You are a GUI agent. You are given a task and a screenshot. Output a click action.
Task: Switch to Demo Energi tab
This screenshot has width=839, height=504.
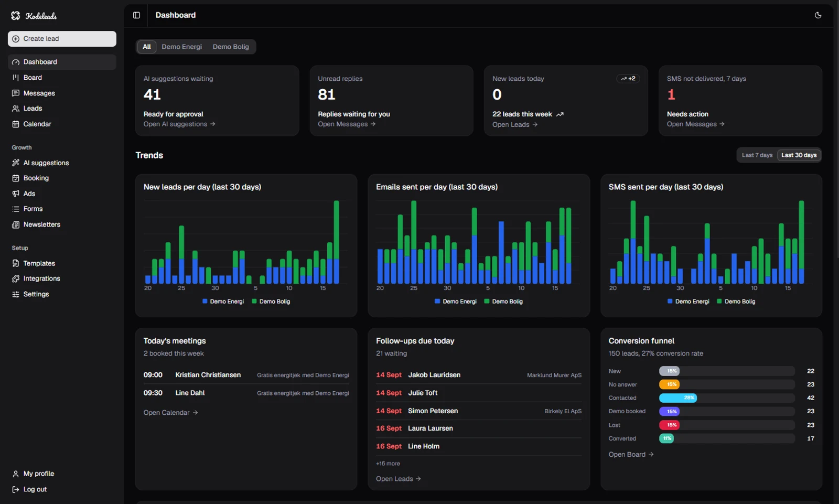point(182,47)
